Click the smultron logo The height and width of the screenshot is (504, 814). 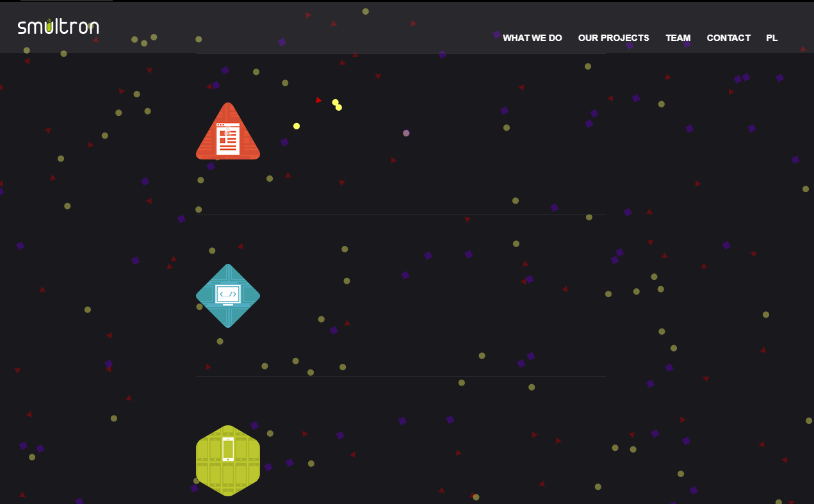58,27
